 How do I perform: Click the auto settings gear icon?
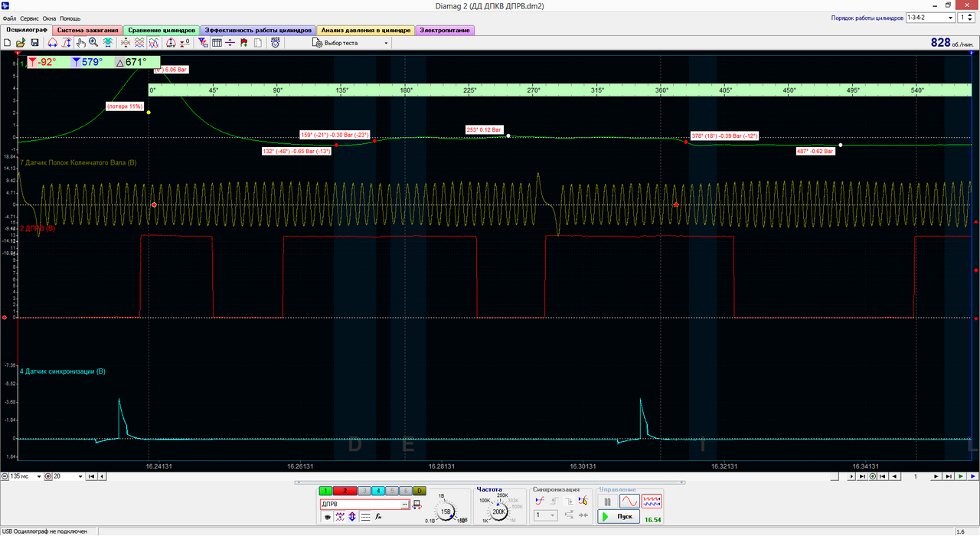click(275, 43)
